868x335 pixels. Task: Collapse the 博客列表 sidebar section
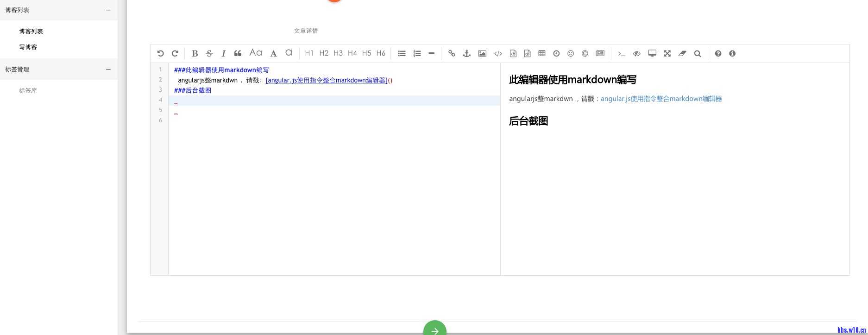(x=108, y=10)
